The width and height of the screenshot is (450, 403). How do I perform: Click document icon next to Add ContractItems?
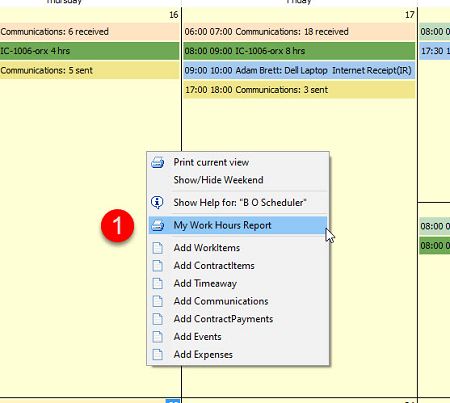tap(158, 266)
